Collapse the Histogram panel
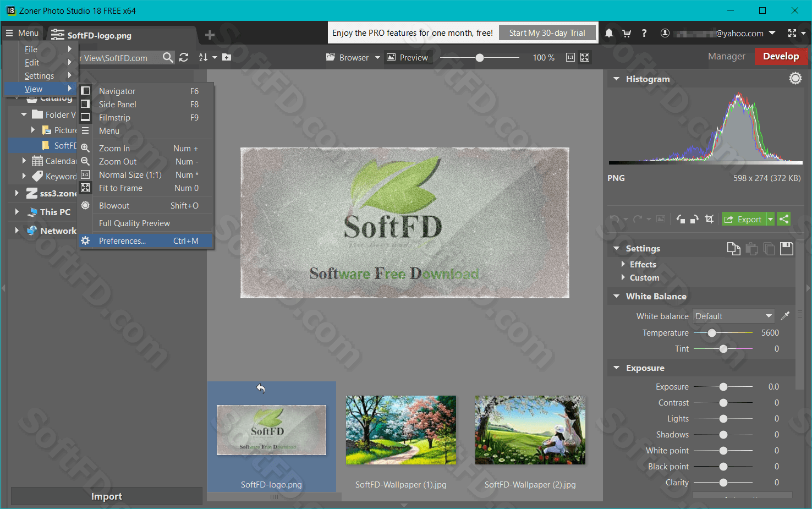 coord(617,79)
